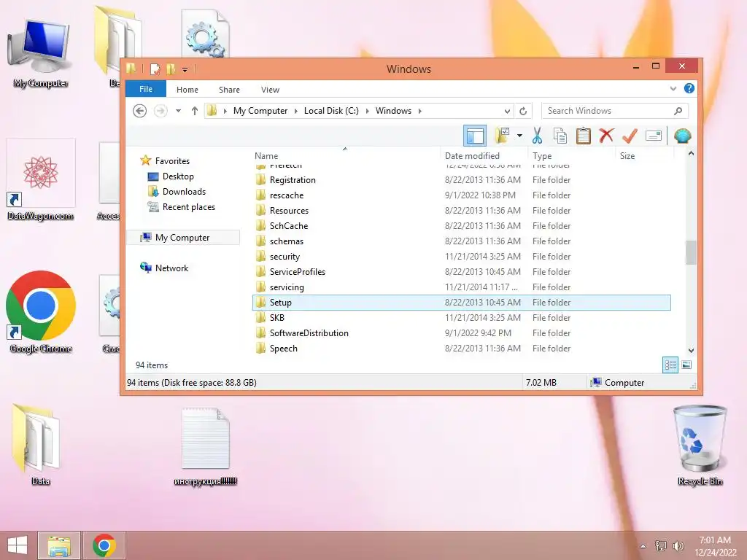Open the File menu

pyautogui.click(x=146, y=89)
